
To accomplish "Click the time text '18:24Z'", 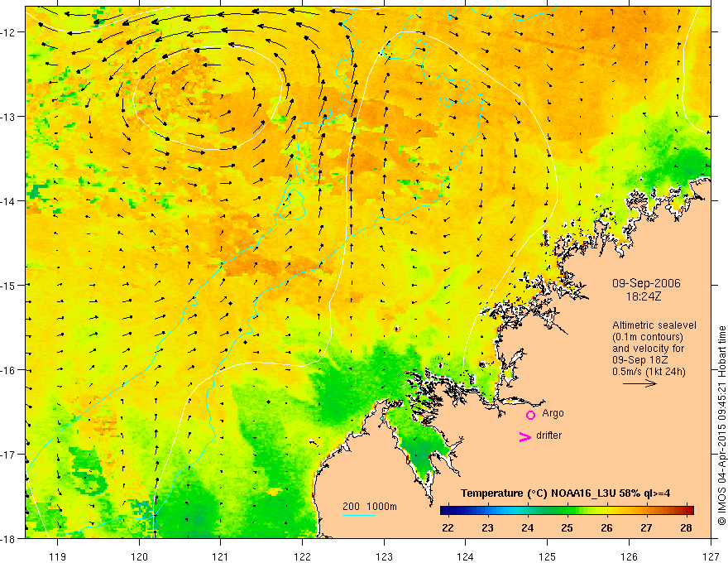I will tap(644, 296).
